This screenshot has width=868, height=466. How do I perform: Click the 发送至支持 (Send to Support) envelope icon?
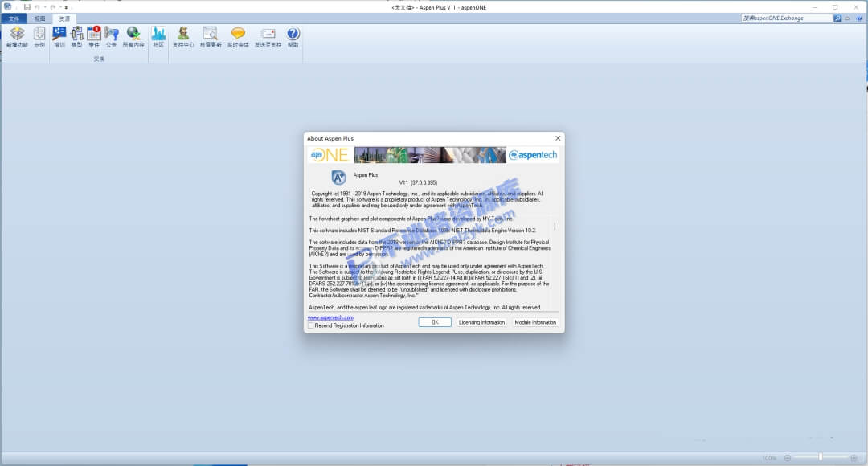pos(268,37)
